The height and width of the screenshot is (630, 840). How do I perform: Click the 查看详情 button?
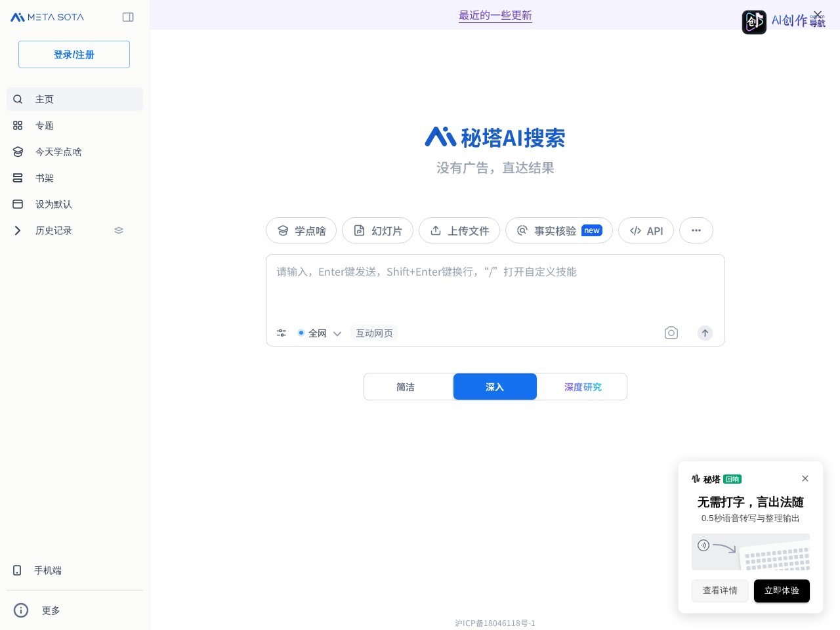click(x=720, y=591)
